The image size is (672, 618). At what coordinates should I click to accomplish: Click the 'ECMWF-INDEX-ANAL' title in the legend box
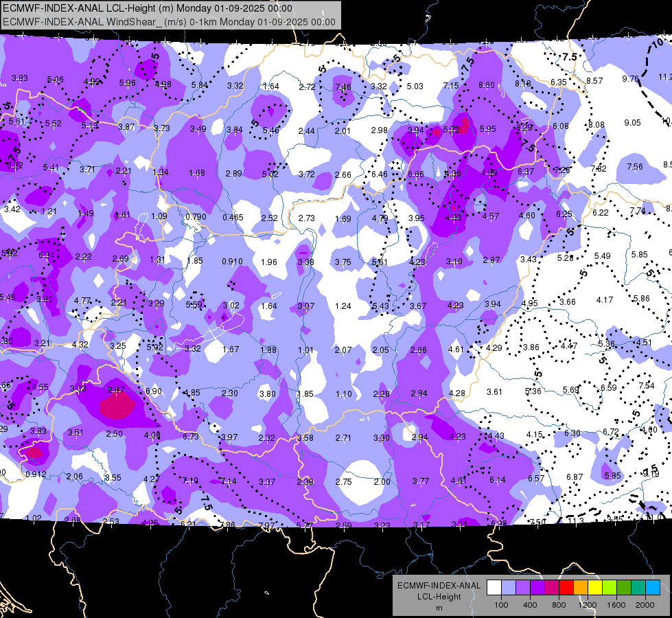(439, 586)
